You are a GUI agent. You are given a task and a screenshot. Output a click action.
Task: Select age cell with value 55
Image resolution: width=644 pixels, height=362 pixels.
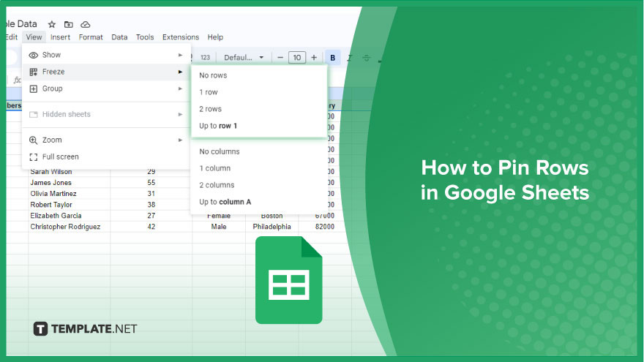(x=151, y=183)
